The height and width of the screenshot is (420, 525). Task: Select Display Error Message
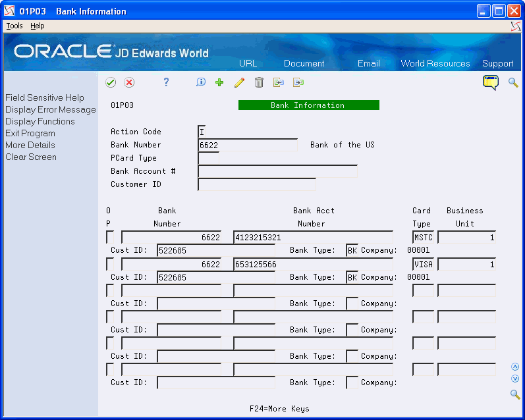(x=51, y=110)
